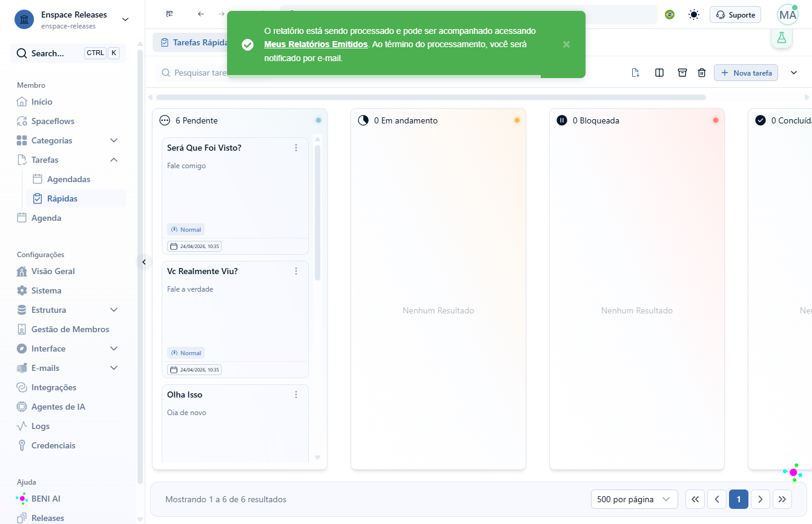Click the green lab flask icon
This screenshot has height=524, width=812.
pos(782,38)
